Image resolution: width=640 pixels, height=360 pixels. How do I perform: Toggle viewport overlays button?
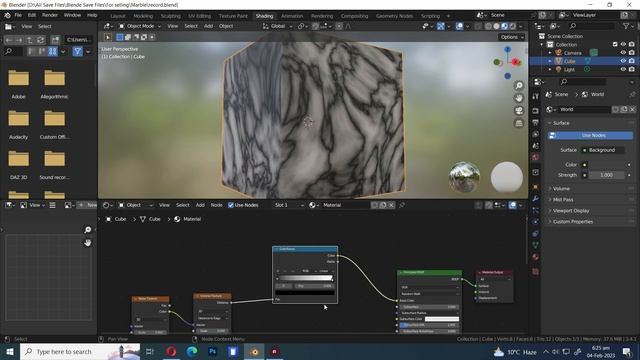[x=460, y=26]
